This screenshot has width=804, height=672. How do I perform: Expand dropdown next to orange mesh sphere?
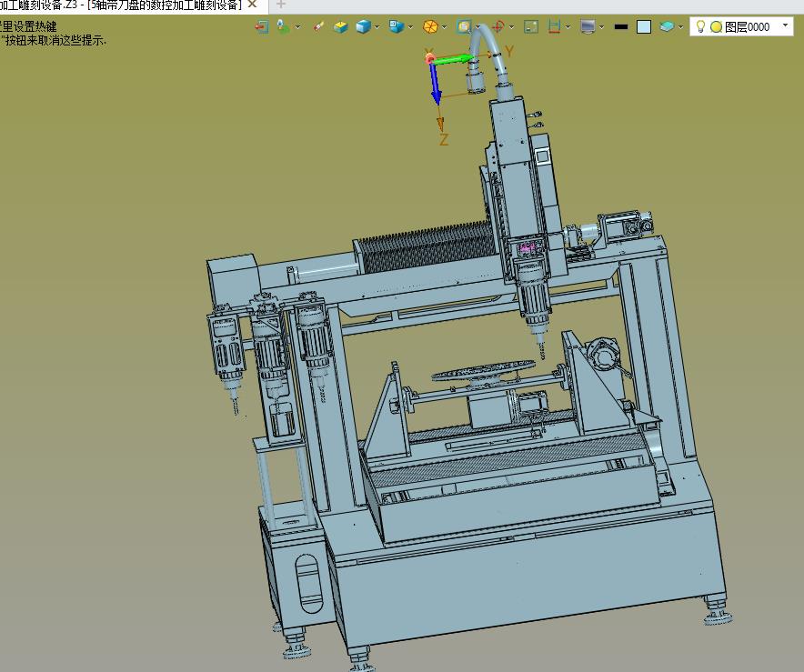[x=444, y=27]
